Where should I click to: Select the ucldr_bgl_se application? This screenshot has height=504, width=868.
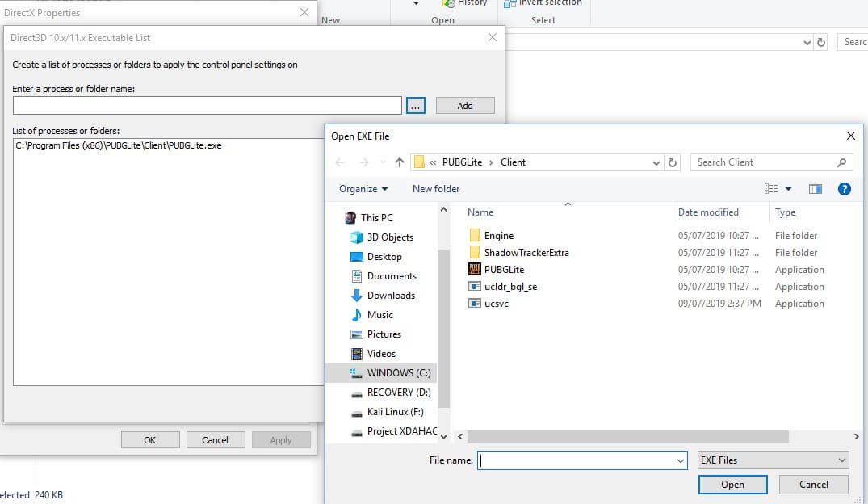point(510,287)
